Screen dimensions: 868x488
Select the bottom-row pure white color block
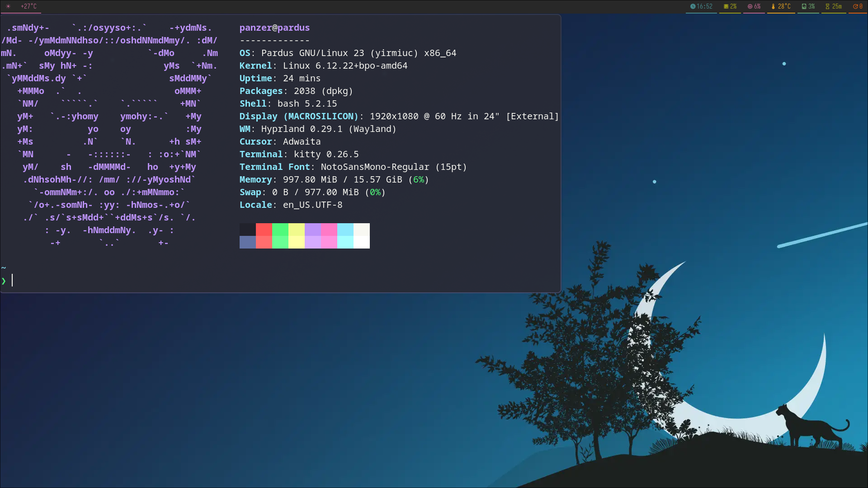point(362,242)
